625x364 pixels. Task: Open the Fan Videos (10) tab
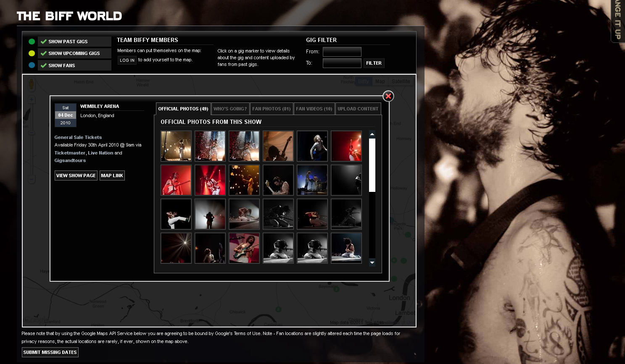pos(314,109)
